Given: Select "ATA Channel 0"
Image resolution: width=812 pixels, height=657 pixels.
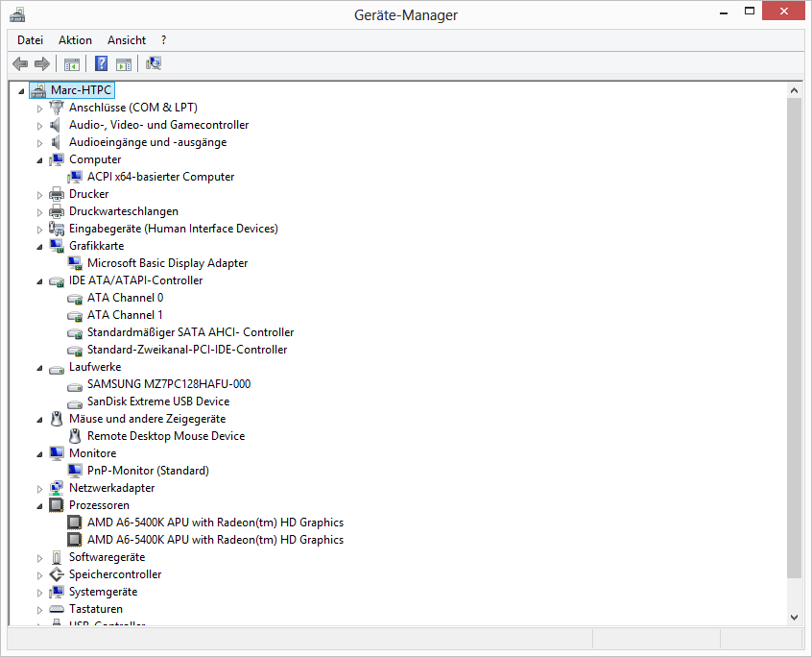Looking at the screenshot, I should tap(126, 298).
